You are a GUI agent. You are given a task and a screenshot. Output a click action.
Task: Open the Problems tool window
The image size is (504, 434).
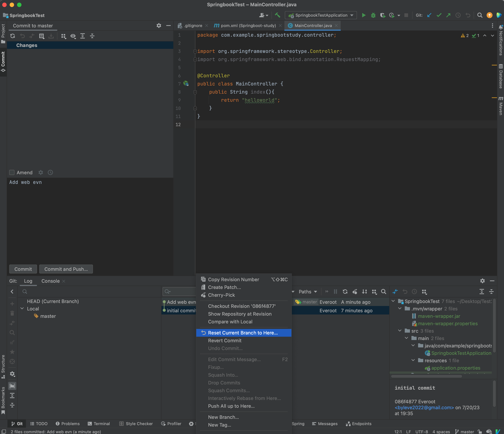coord(68,424)
